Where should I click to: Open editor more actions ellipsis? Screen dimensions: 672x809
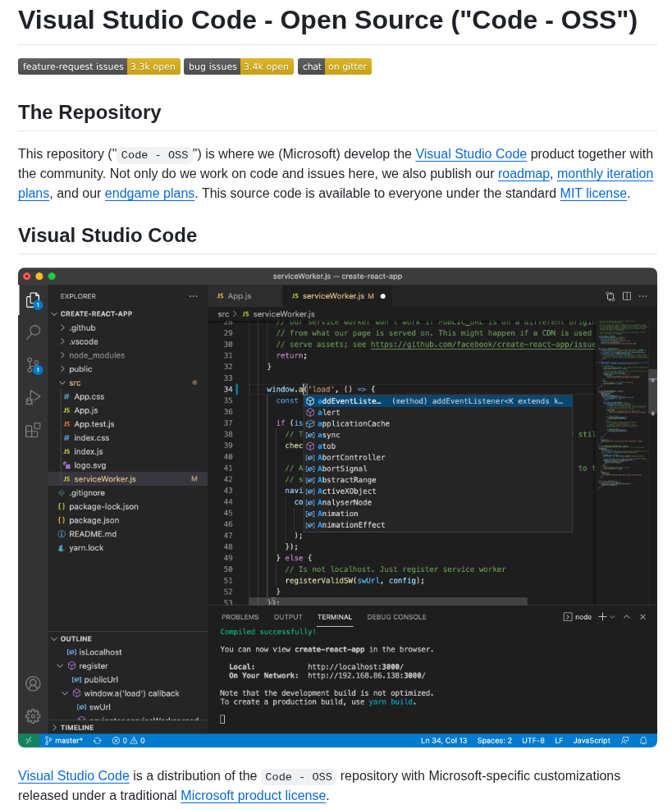click(x=642, y=296)
